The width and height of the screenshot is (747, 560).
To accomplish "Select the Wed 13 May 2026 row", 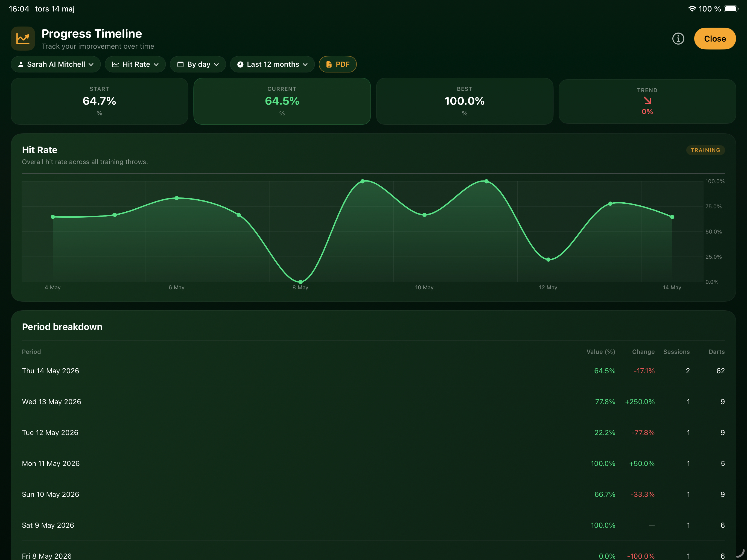I will coord(373,402).
